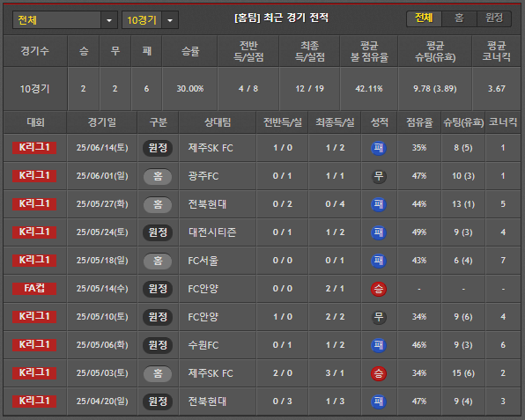Click the K리그1 red badge on 25/04/20 row

tap(34, 401)
